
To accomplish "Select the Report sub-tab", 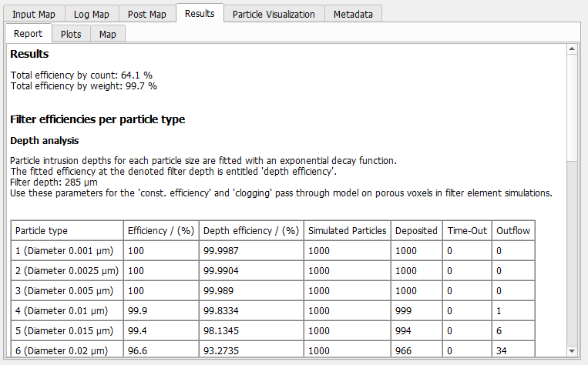I will tap(29, 34).
